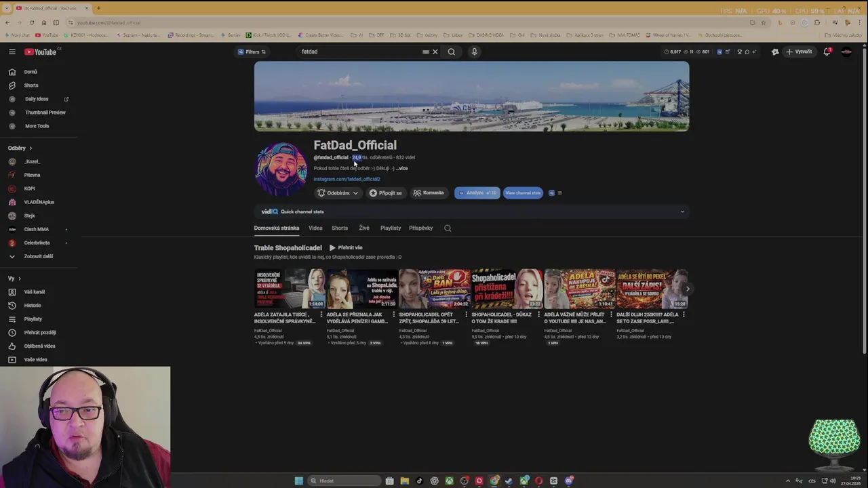Viewport: 868px width, 488px height.
Task: Click Připojit se button
Action: [385, 193]
